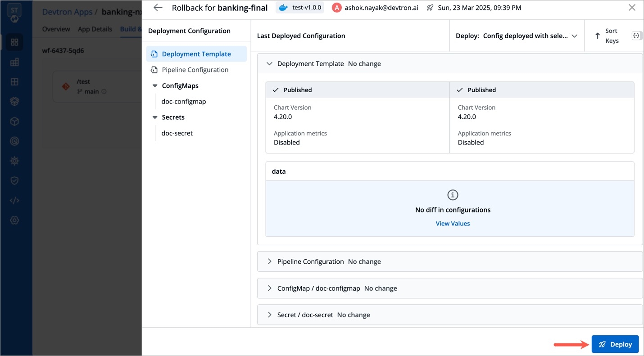Open the four-pane window icon in sidebar
The width and height of the screenshot is (644, 356).
(x=14, y=82)
